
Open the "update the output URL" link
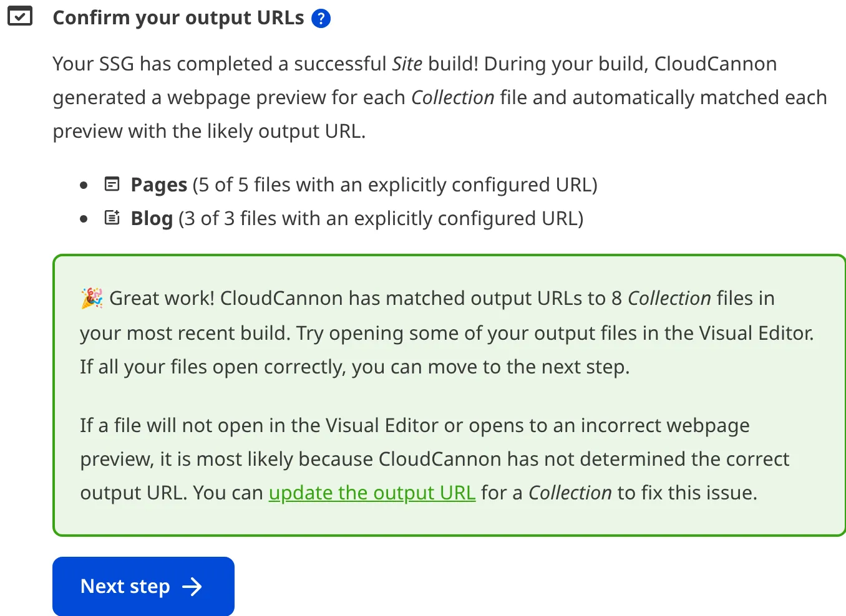(372, 493)
